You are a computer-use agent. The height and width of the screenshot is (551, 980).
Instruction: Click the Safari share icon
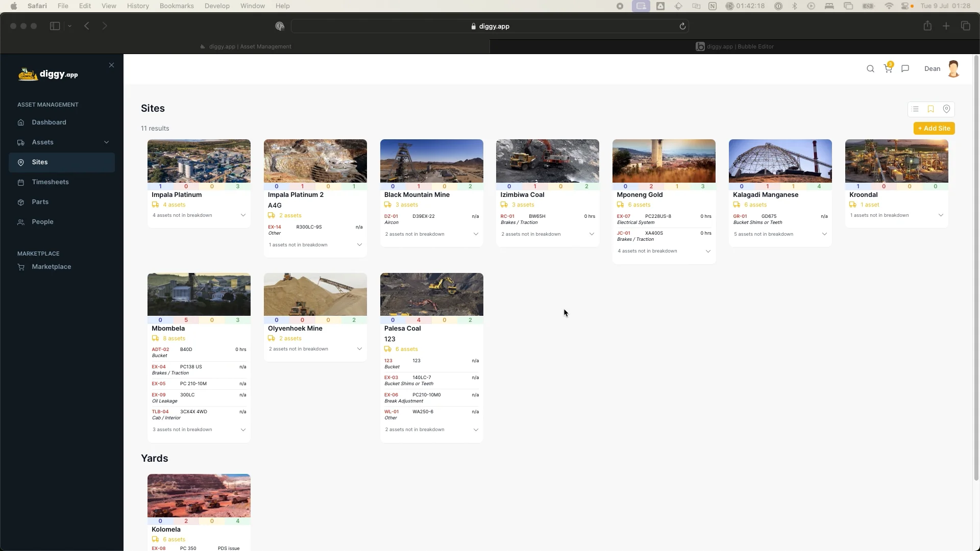pos(927,26)
